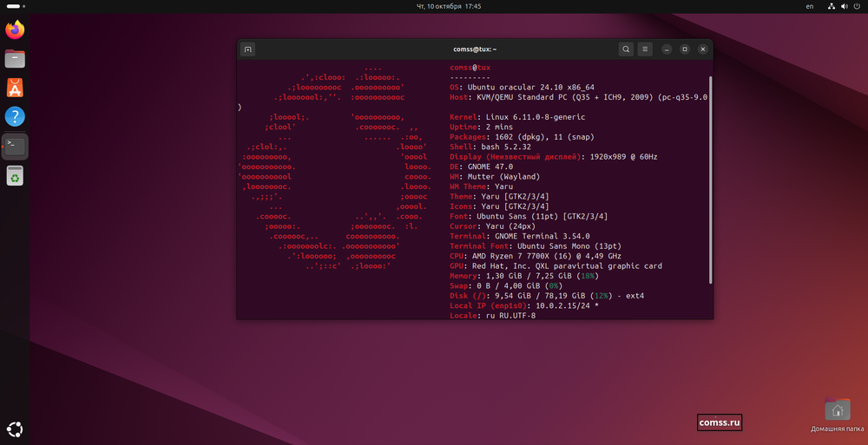The image size is (868, 445).
Task: Click the 'GPU: Red Hat, Inc. QXL' line
Action: pyautogui.click(x=556, y=266)
